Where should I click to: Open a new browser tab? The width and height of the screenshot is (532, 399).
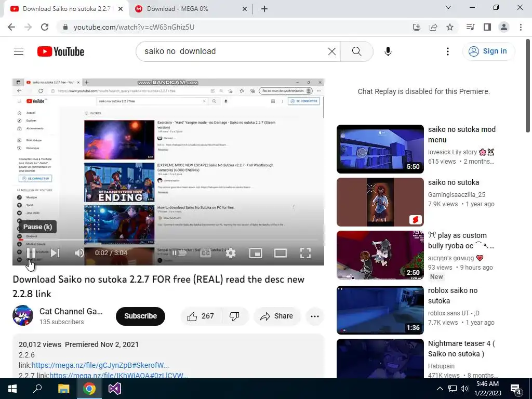pos(264,9)
